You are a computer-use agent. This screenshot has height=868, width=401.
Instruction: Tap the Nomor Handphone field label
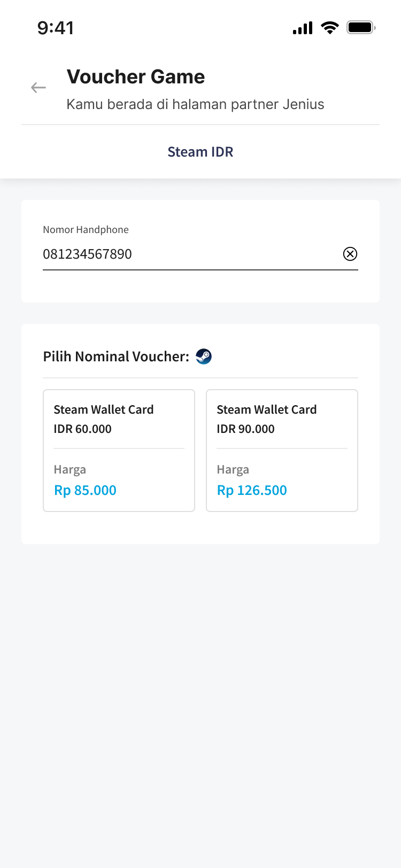(x=86, y=230)
